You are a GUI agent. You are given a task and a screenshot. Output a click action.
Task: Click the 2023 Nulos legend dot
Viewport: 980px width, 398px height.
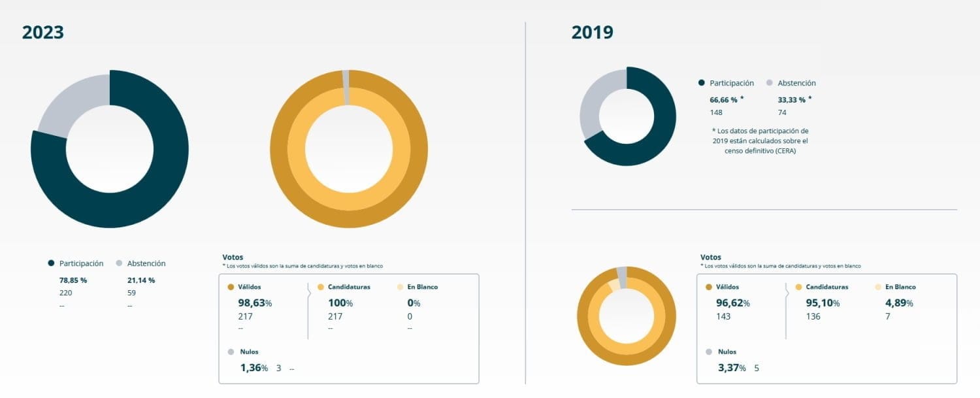coord(231,352)
